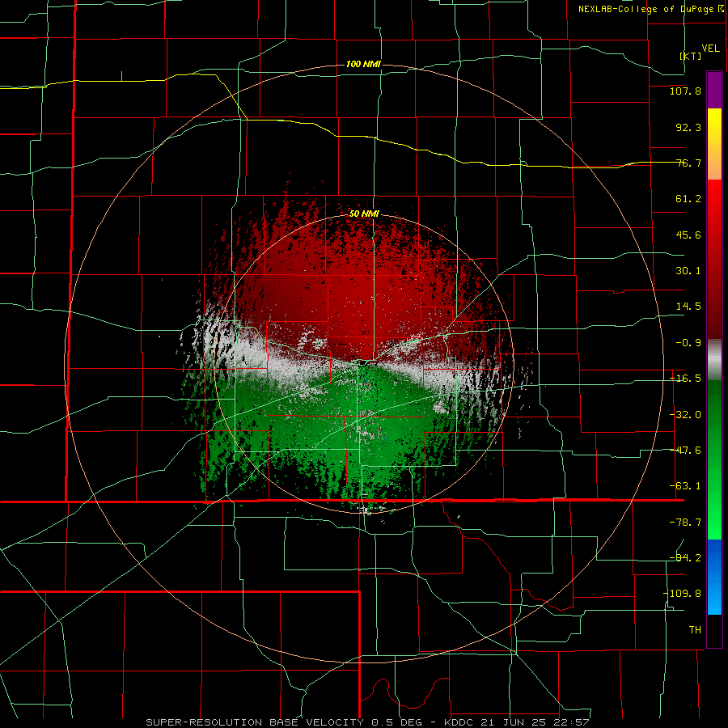Image resolution: width=728 pixels, height=728 pixels.
Task: Click the purple segment of the color bar
Action: coord(714,90)
